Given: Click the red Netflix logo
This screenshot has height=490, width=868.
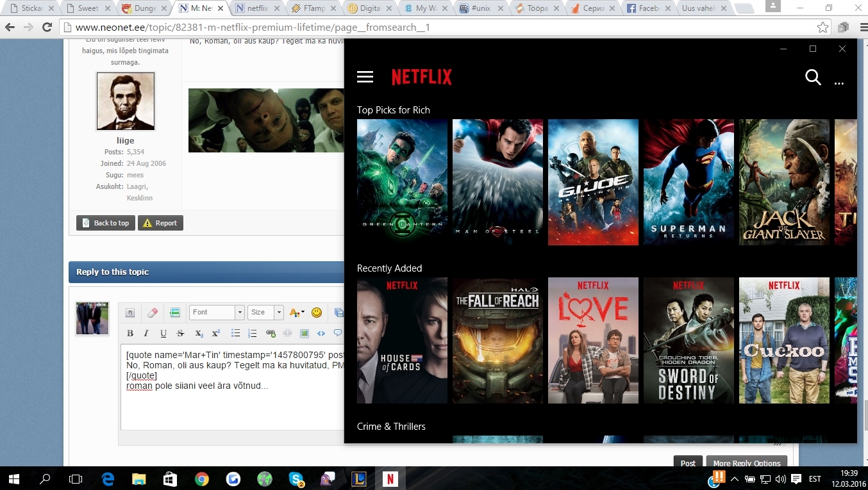Looking at the screenshot, I should click(x=421, y=77).
